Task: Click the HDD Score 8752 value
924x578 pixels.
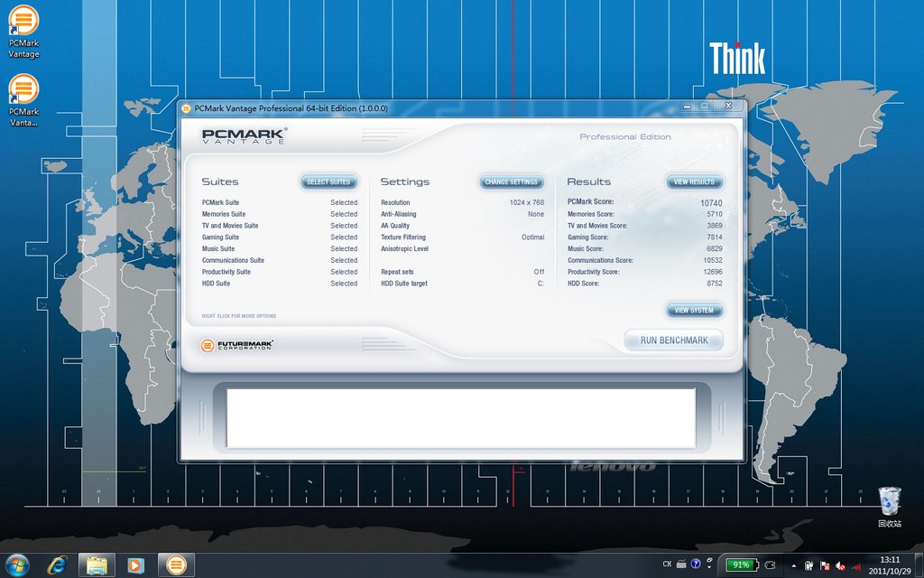Action: coord(715,283)
